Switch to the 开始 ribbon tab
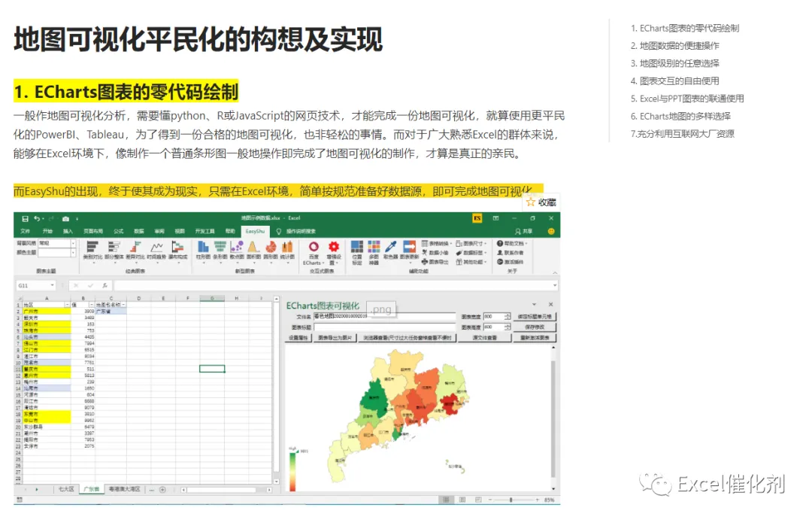812x520 pixels. click(47, 231)
